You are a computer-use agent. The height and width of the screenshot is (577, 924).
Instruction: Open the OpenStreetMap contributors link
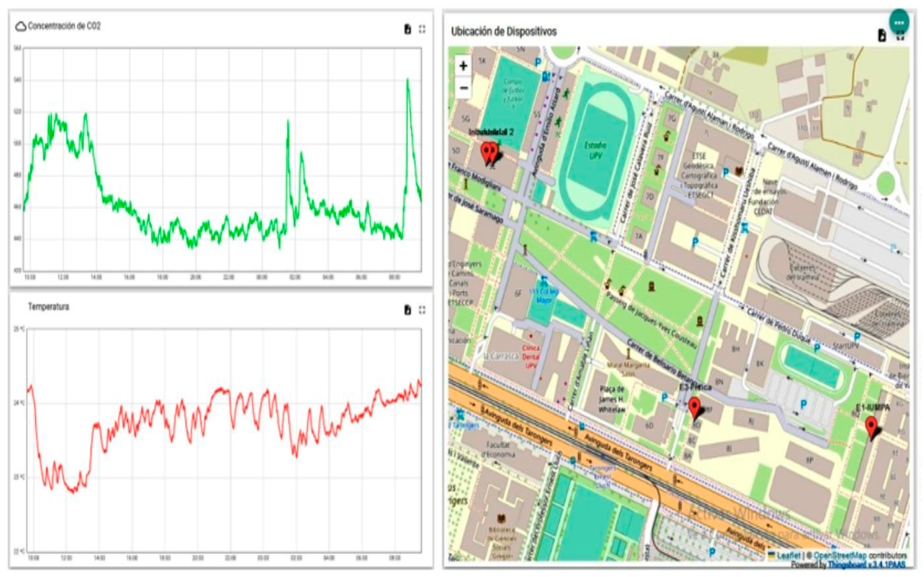[x=840, y=555]
